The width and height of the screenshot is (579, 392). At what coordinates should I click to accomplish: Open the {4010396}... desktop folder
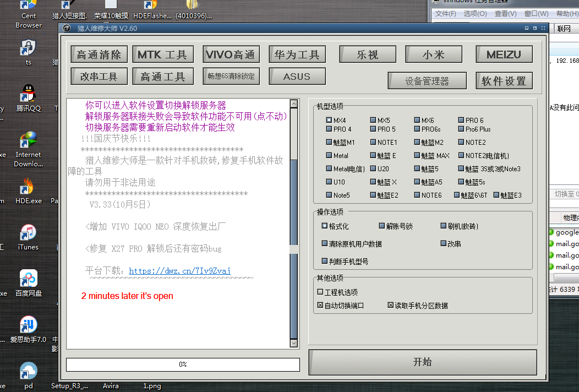194,10
